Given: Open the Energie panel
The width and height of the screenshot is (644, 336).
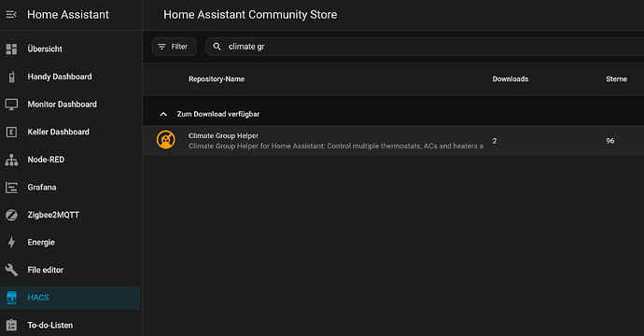Looking at the screenshot, I should tap(71, 243).
